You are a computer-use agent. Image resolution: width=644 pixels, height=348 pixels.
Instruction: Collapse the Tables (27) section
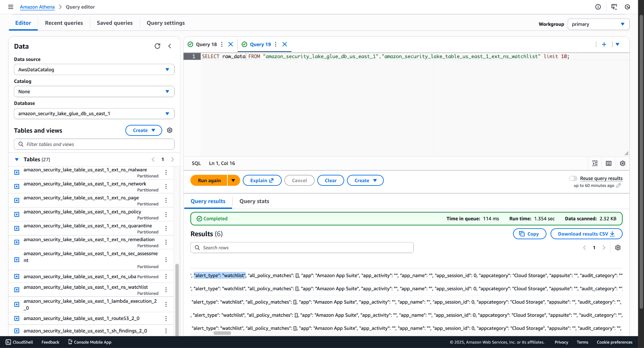click(17, 159)
